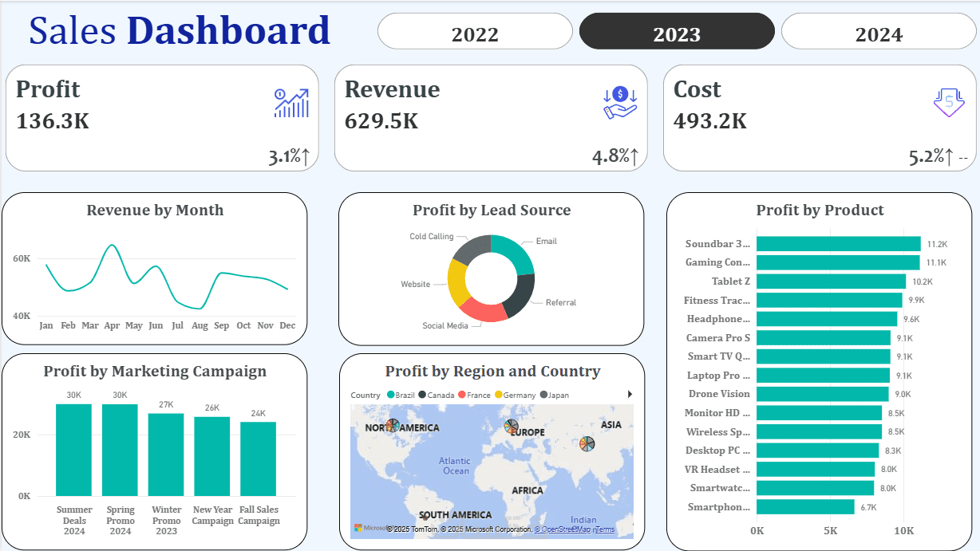Click the Revenue by Month chart title
This screenshot has height=551, width=980.
coord(155,211)
